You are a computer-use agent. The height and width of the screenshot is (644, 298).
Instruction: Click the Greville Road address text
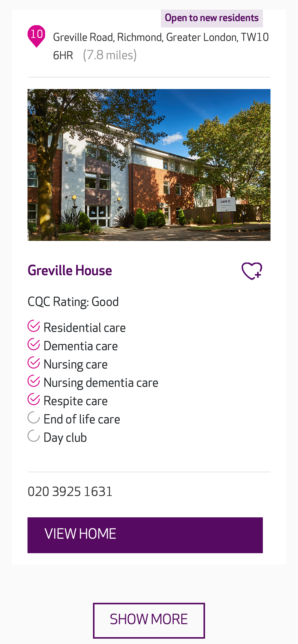(x=160, y=38)
